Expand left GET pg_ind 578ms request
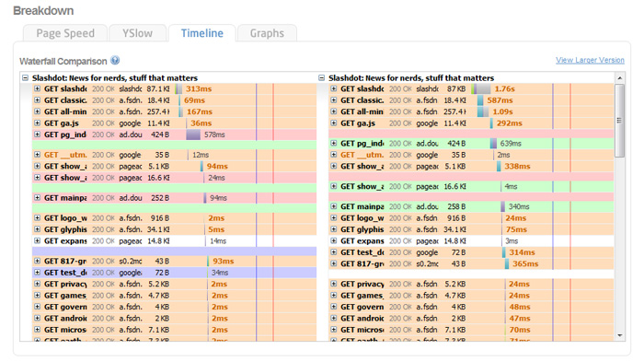The height and width of the screenshot is (362, 644). pos(38,134)
